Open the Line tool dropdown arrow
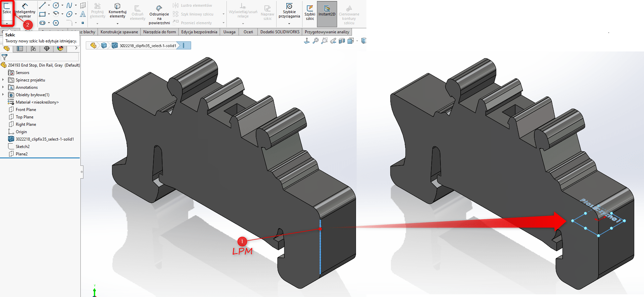This screenshot has height=297, width=644. click(x=49, y=5)
